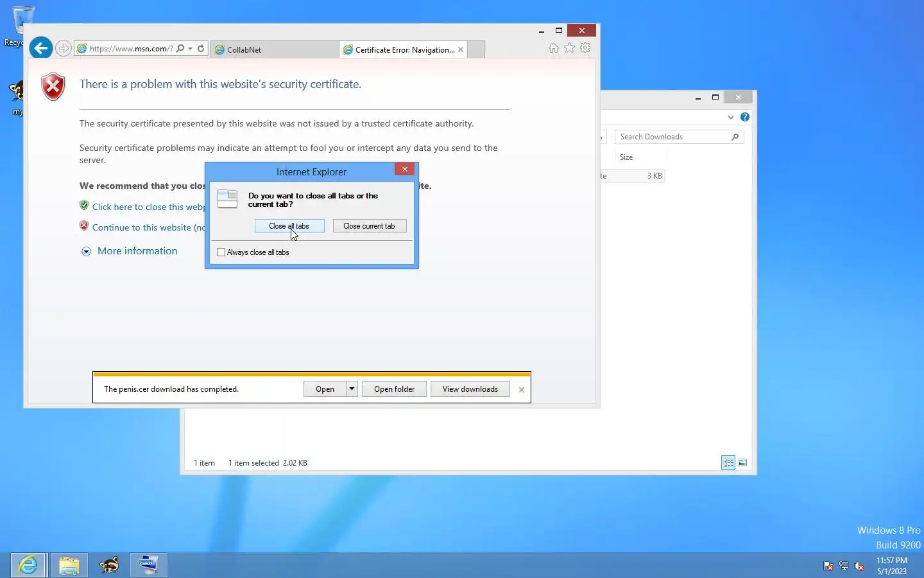Click Close all tabs button

[289, 226]
